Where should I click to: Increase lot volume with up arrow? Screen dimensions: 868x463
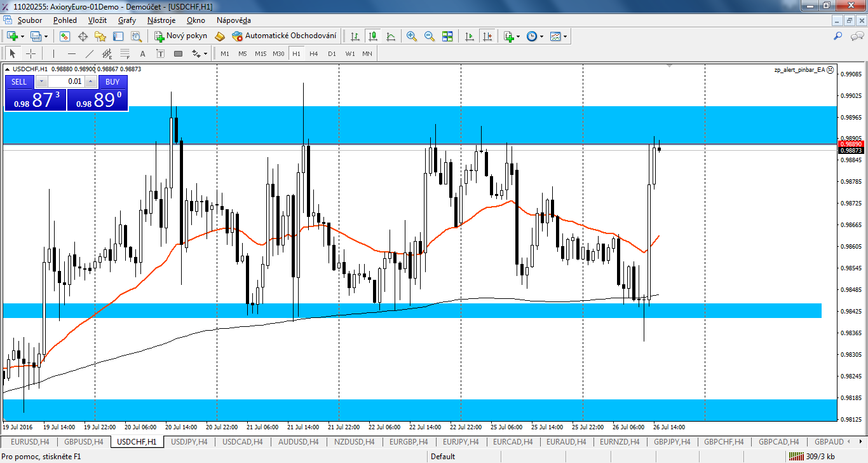tap(90, 81)
